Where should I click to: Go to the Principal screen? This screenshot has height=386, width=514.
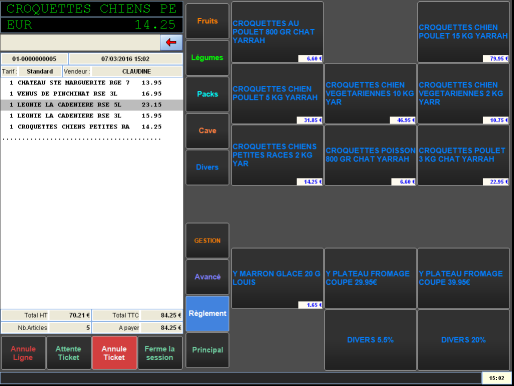(x=207, y=350)
